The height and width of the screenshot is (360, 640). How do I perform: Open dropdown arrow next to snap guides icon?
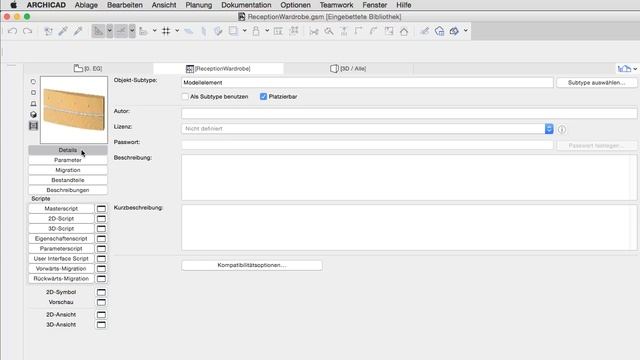[x=132, y=31]
